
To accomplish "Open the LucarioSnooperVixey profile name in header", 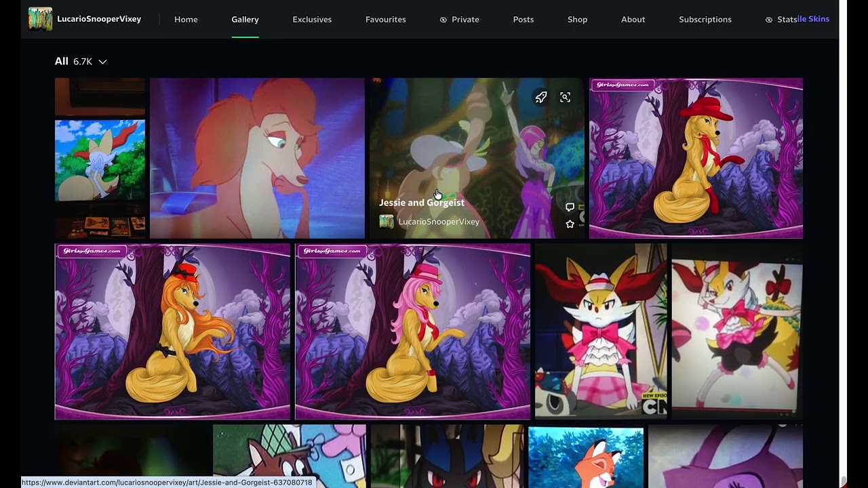I will (x=99, y=19).
